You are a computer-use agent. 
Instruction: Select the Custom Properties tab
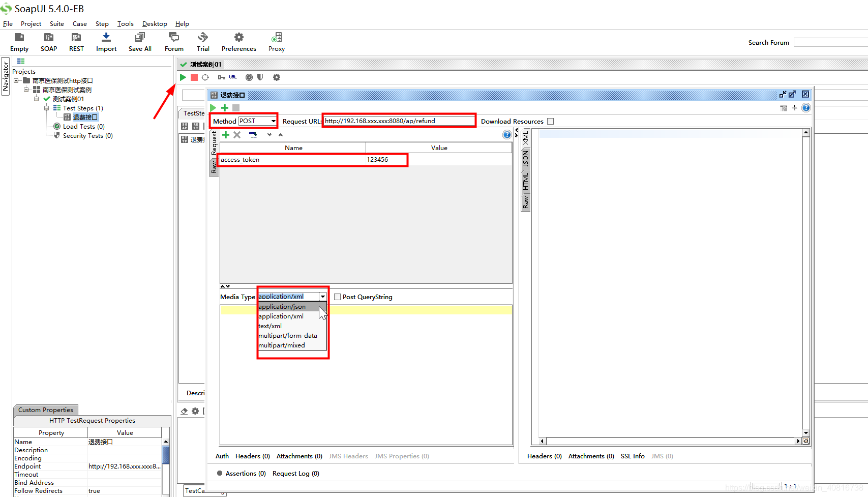[x=46, y=410]
